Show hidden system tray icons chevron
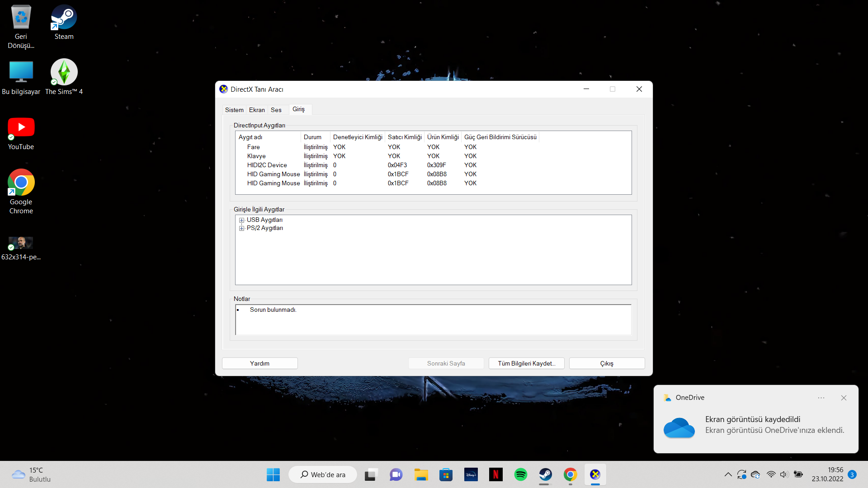Image resolution: width=868 pixels, height=488 pixels. (x=728, y=474)
